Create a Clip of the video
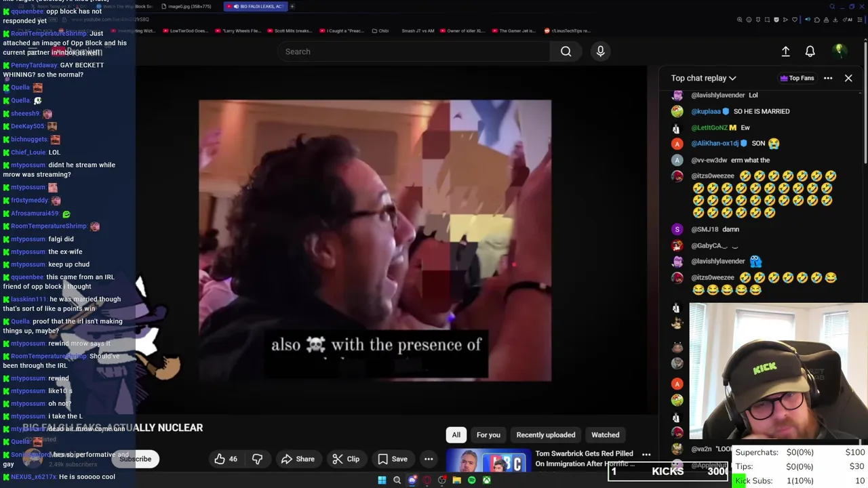Viewport: 868px width, 488px height. (x=346, y=459)
